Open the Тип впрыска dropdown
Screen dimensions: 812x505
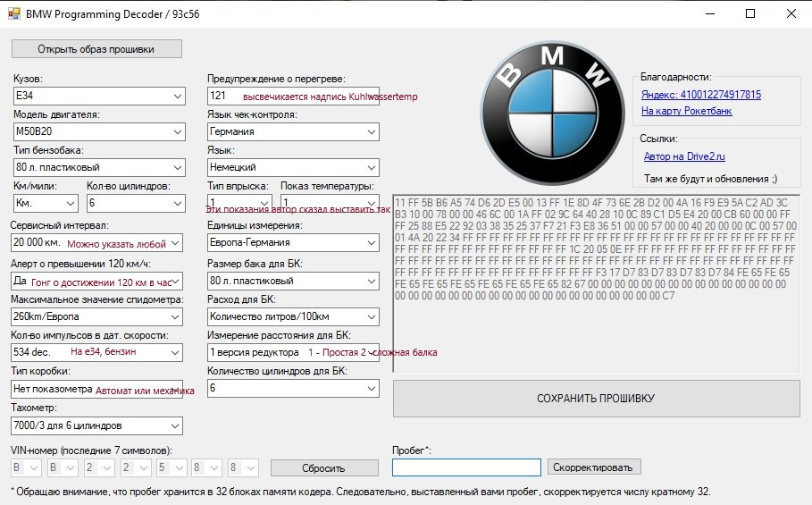[239, 203]
